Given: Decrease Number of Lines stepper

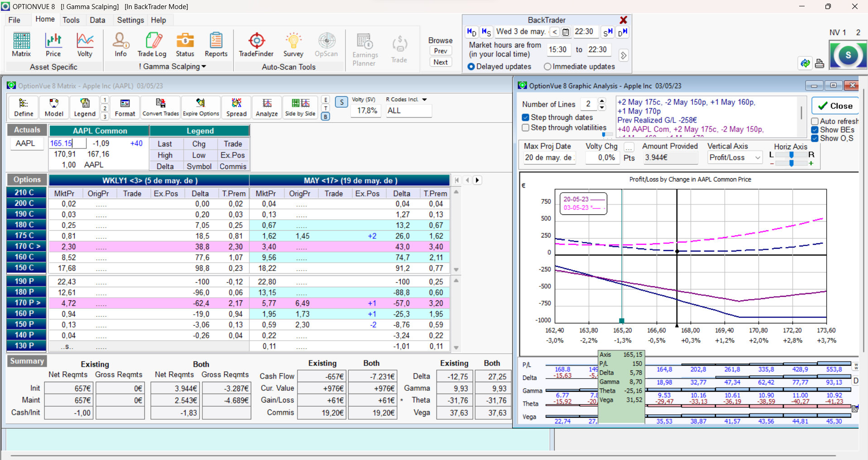Looking at the screenshot, I should pyautogui.click(x=602, y=108).
